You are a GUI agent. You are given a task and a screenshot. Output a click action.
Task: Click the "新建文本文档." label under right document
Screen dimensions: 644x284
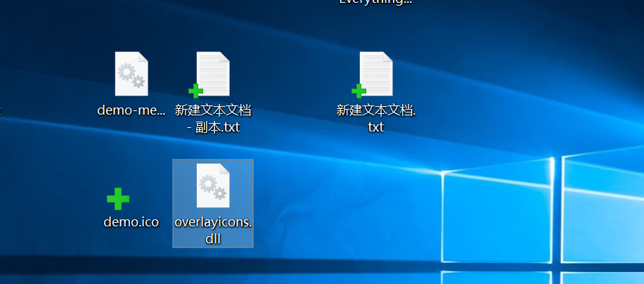(x=376, y=110)
